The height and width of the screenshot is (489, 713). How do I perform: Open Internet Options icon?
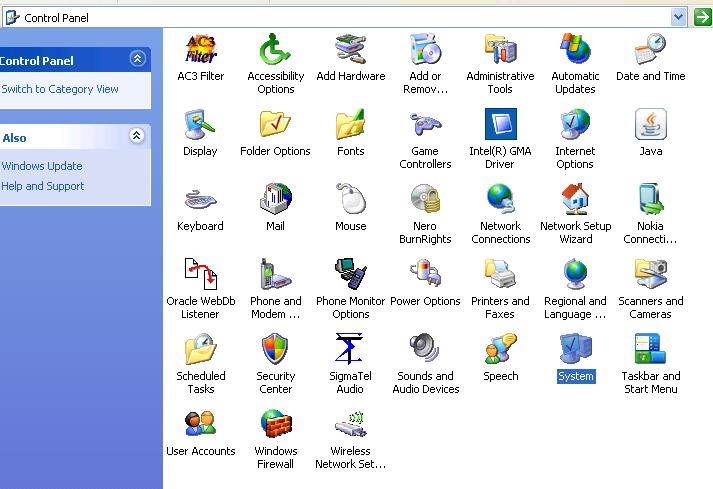[575, 124]
